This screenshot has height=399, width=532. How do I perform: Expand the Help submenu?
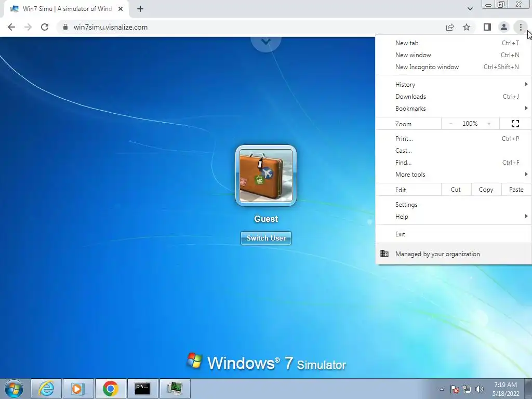pos(454,217)
